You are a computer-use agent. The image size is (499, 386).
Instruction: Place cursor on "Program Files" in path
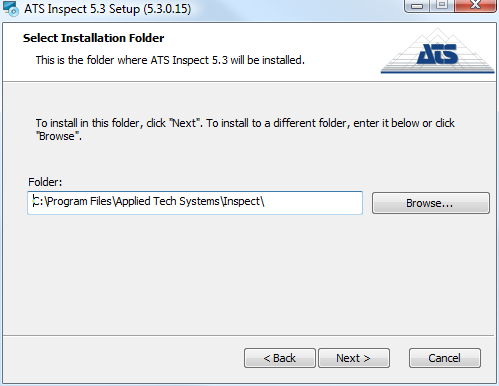pos(79,201)
